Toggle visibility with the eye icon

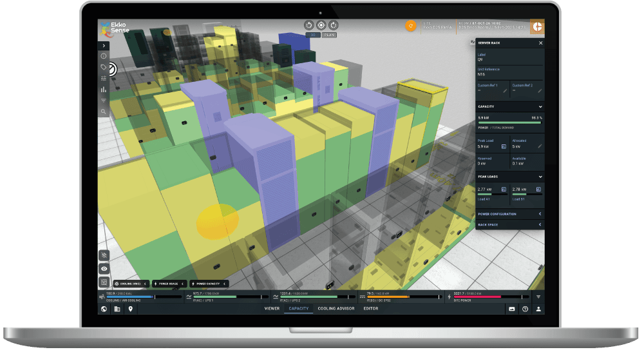(x=104, y=269)
